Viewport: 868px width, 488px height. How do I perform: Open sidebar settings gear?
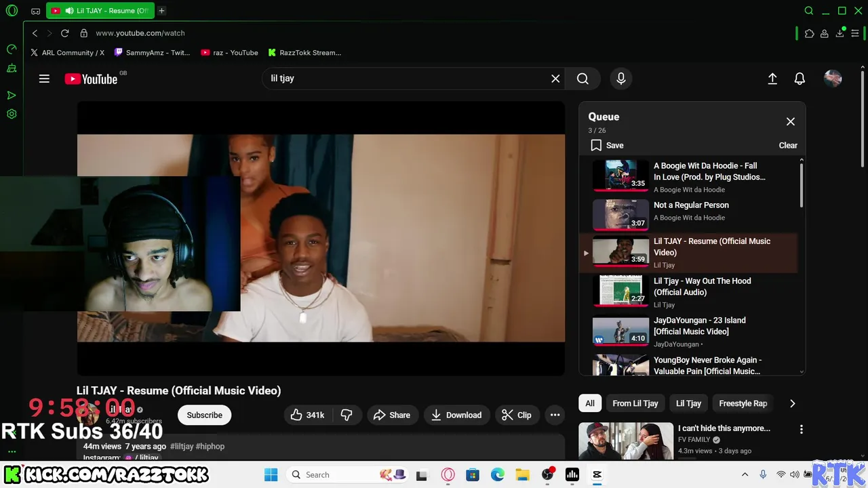tap(12, 114)
